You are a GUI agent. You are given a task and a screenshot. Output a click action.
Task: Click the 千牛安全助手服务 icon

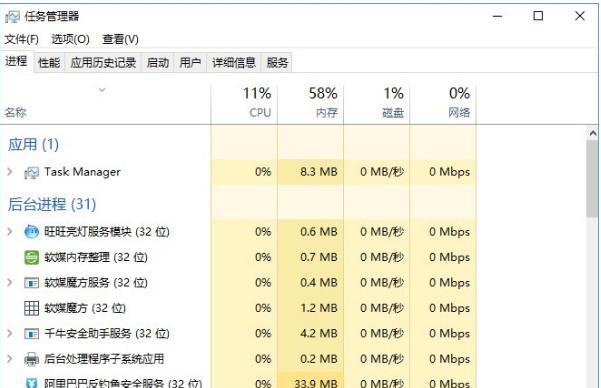point(31,334)
